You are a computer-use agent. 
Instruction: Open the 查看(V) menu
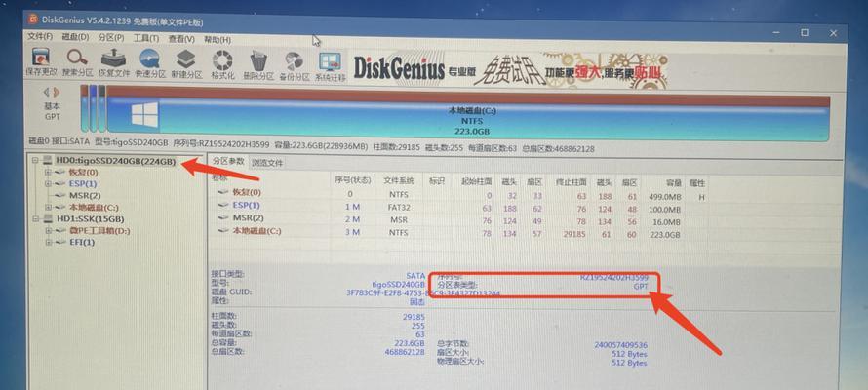pos(181,39)
